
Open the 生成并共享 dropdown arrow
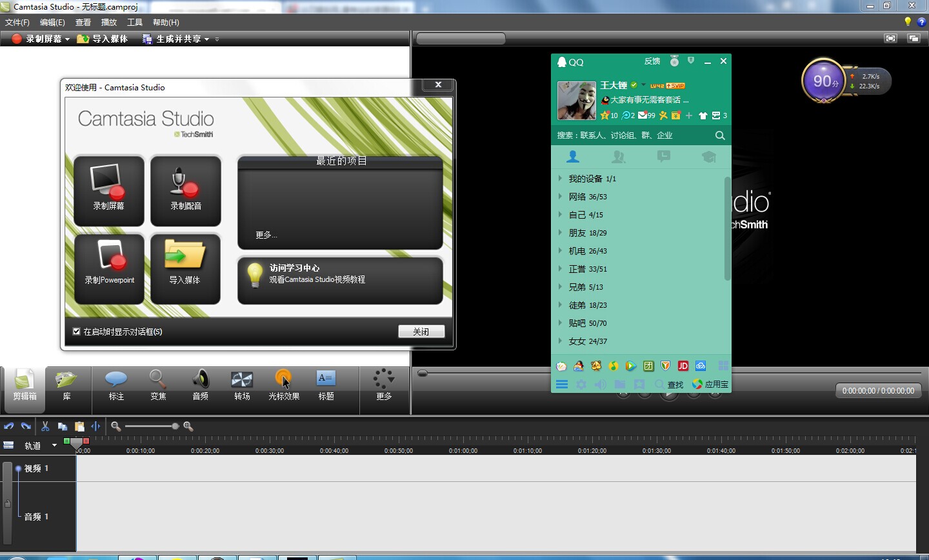206,39
